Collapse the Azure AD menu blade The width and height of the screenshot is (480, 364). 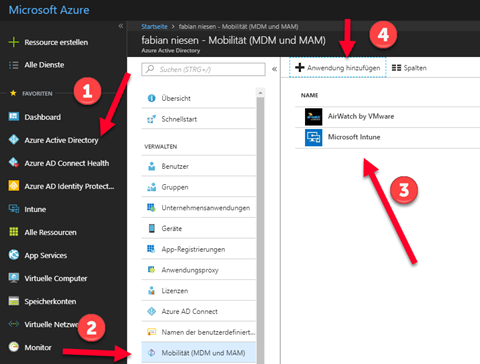click(274, 69)
